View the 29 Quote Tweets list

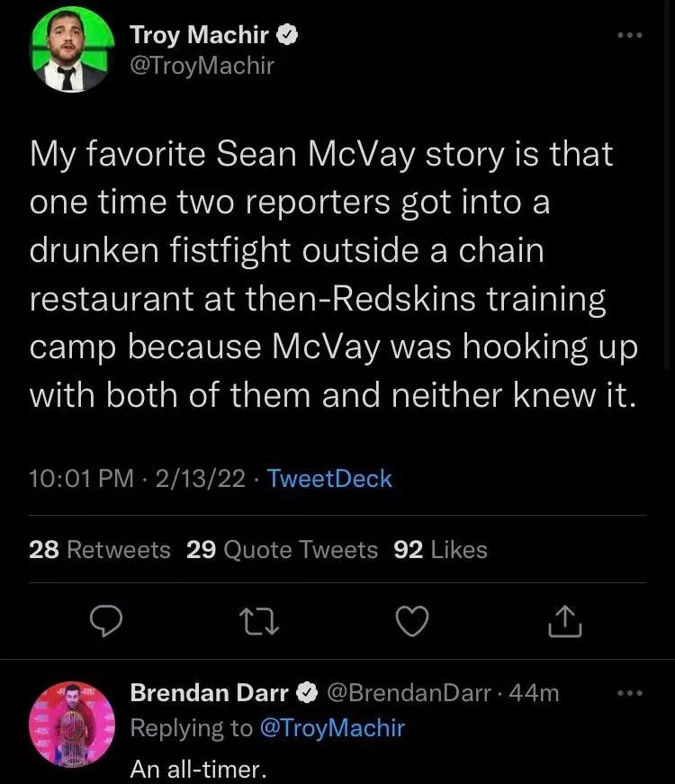(x=282, y=549)
